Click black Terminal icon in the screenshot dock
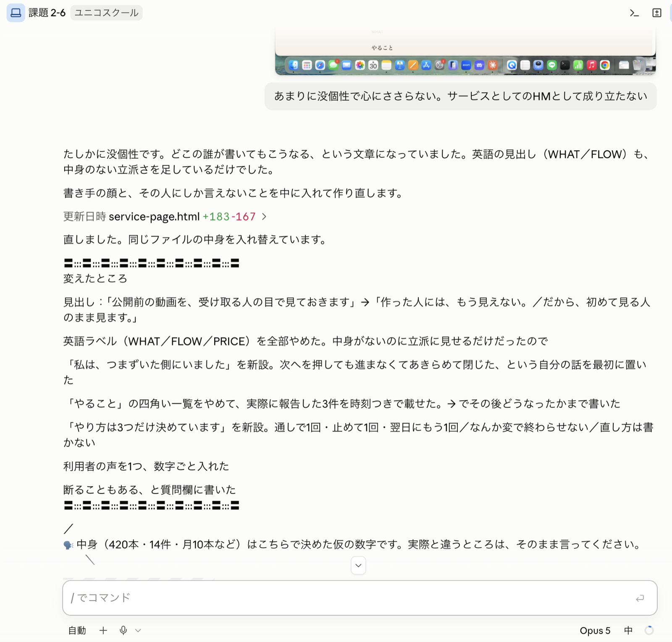 pos(565,65)
